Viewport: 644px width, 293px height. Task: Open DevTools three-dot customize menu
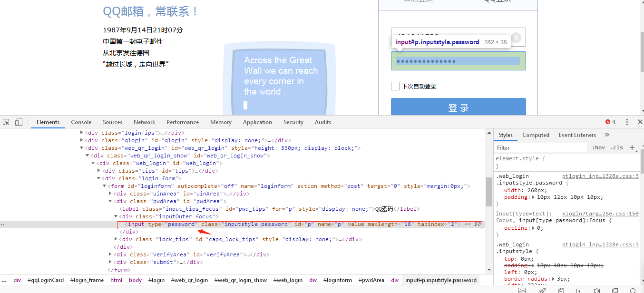(x=627, y=122)
